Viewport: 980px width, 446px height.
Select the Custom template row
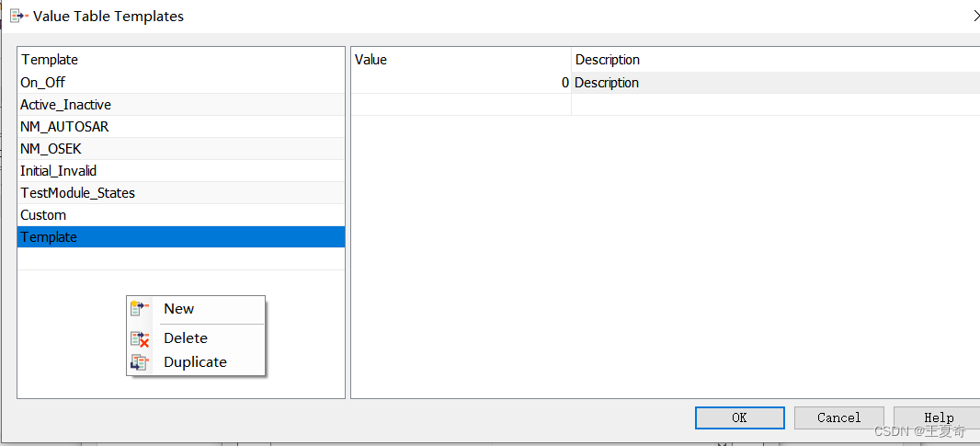pyautogui.click(x=181, y=214)
